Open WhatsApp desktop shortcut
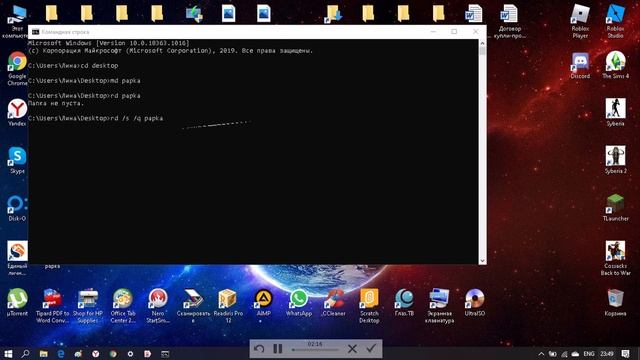 (299, 302)
